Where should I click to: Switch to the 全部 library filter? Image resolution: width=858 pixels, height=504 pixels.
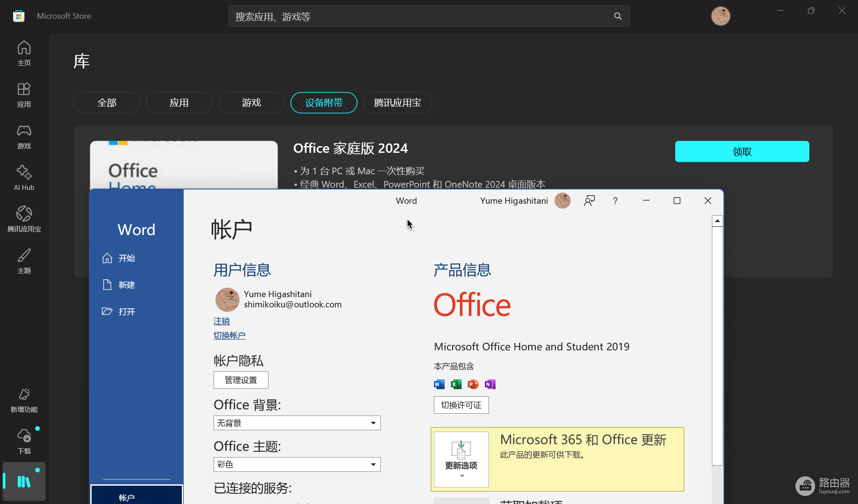pyautogui.click(x=107, y=103)
